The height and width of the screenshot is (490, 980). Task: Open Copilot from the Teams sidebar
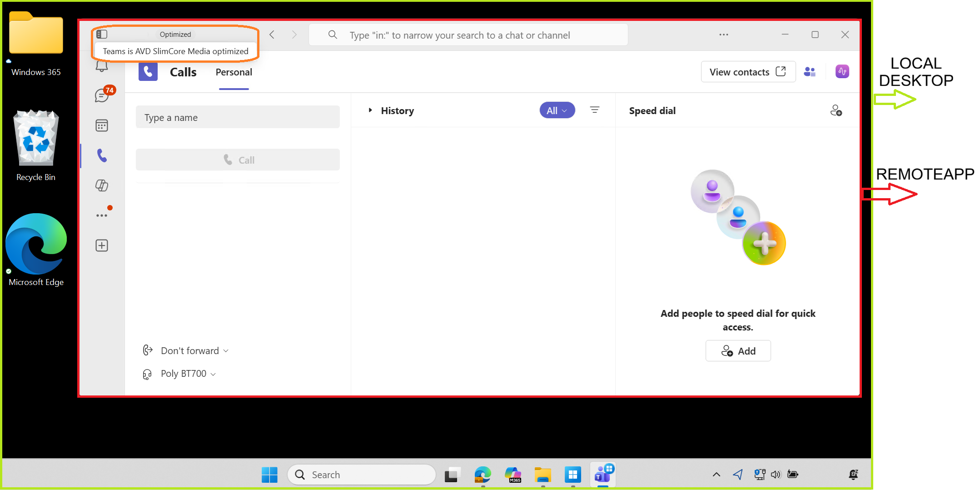[102, 185]
